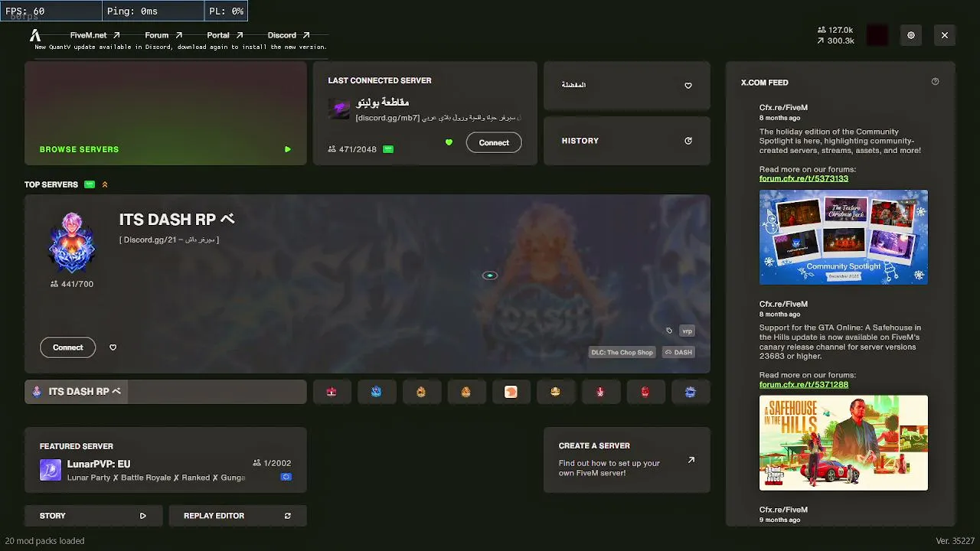
Task: Click '20 mod packs loaded' status text
Action: point(45,541)
